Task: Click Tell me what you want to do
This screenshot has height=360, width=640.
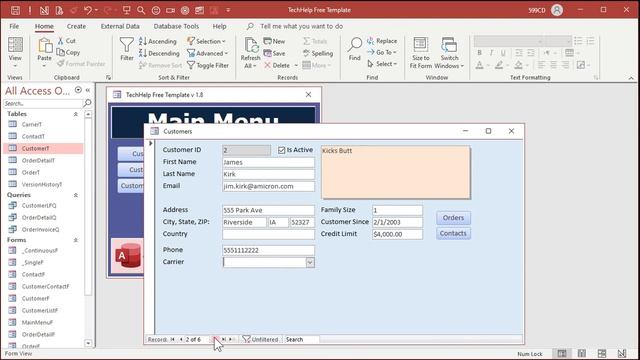Action: pyautogui.click(x=301, y=26)
